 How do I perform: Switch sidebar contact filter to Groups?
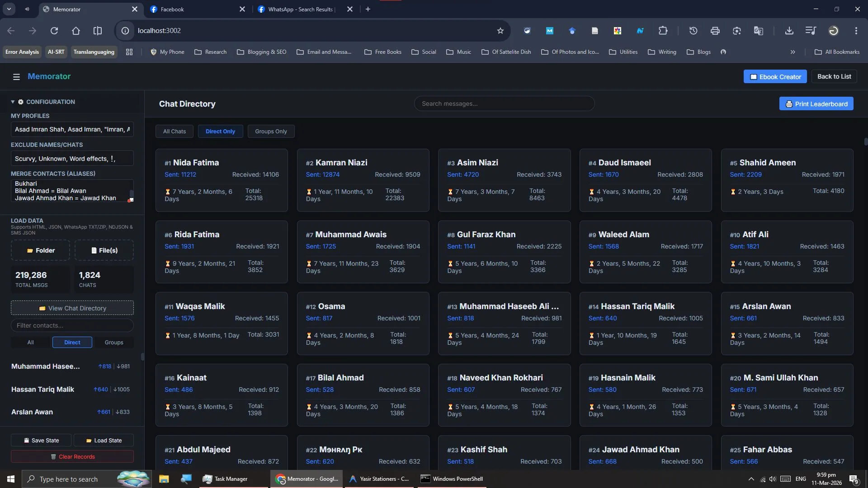tap(114, 343)
